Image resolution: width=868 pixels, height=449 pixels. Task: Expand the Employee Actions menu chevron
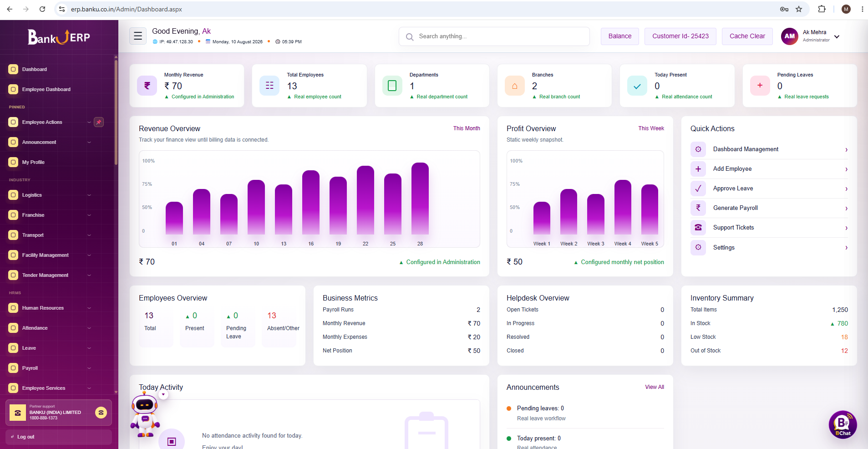point(89,122)
